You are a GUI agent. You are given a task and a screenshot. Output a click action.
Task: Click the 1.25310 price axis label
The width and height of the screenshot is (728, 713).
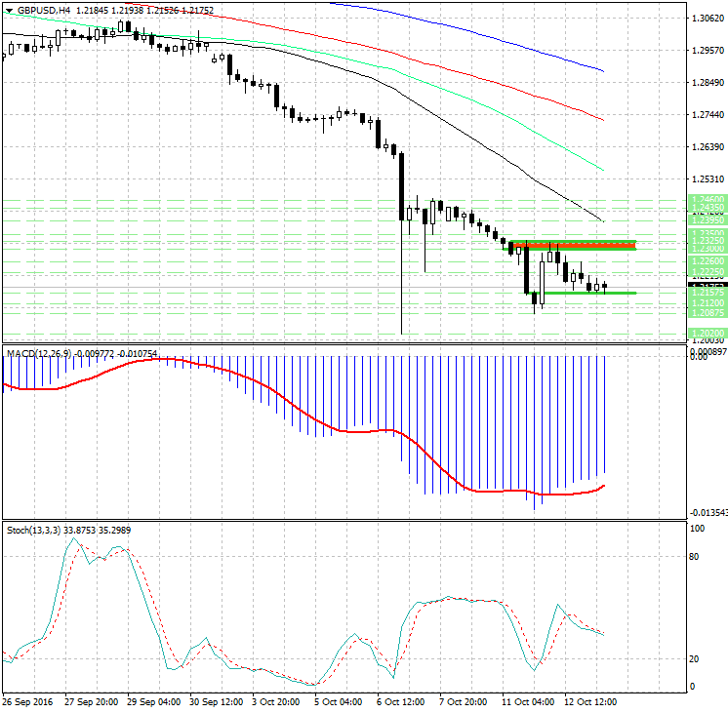tap(708, 179)
